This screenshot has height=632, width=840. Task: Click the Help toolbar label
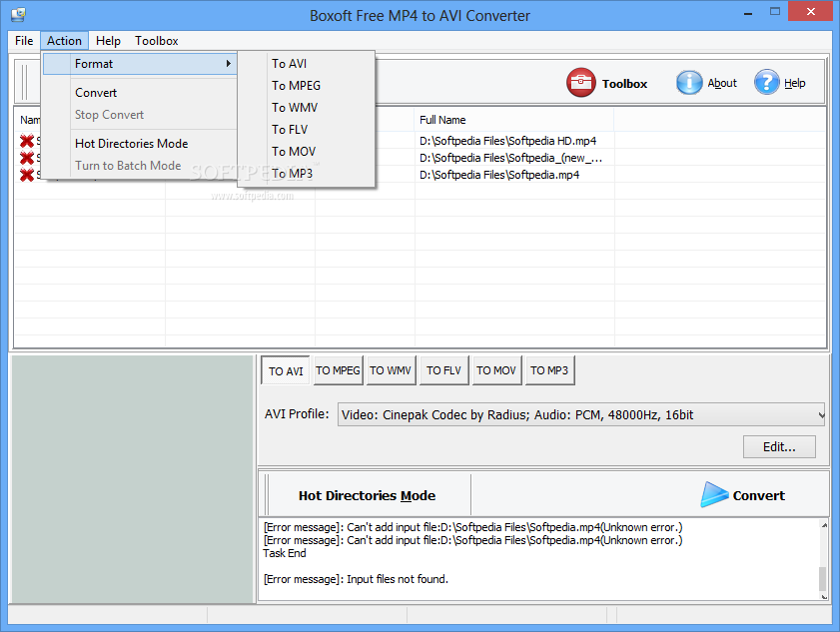[x=794, y=83]
